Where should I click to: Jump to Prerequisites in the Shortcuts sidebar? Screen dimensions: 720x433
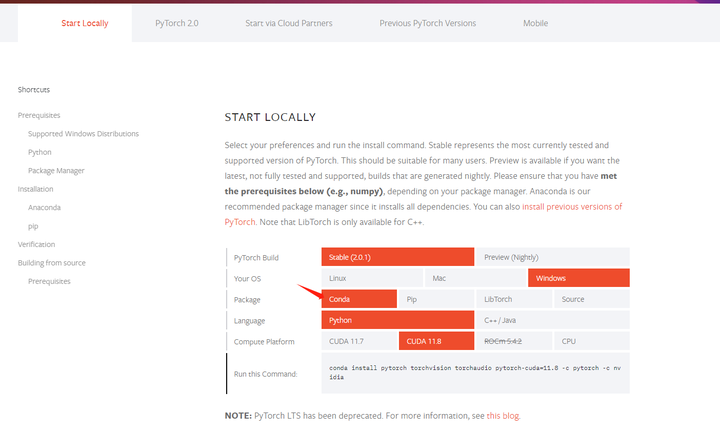pos(38,115)
